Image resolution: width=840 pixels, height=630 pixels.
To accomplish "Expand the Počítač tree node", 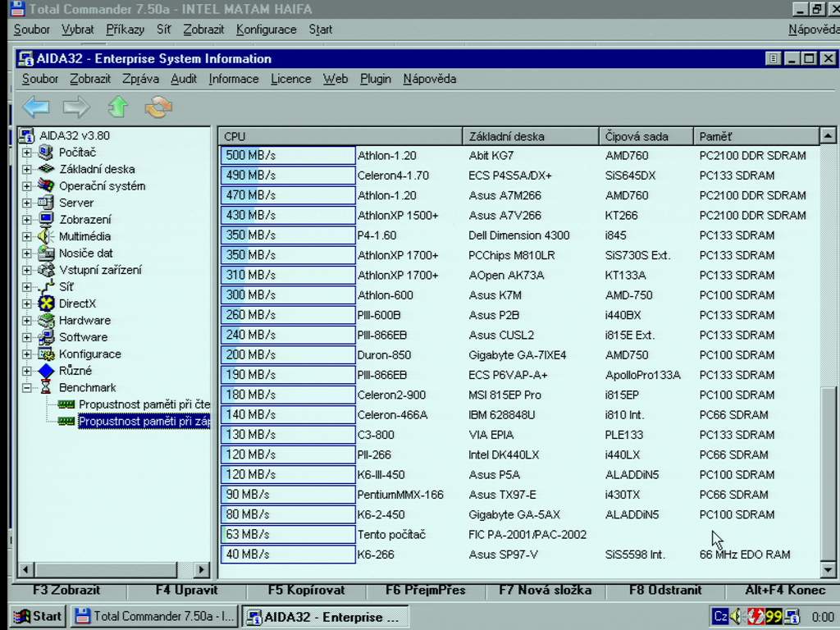I will pyautogui.click(x=26, y=153).
